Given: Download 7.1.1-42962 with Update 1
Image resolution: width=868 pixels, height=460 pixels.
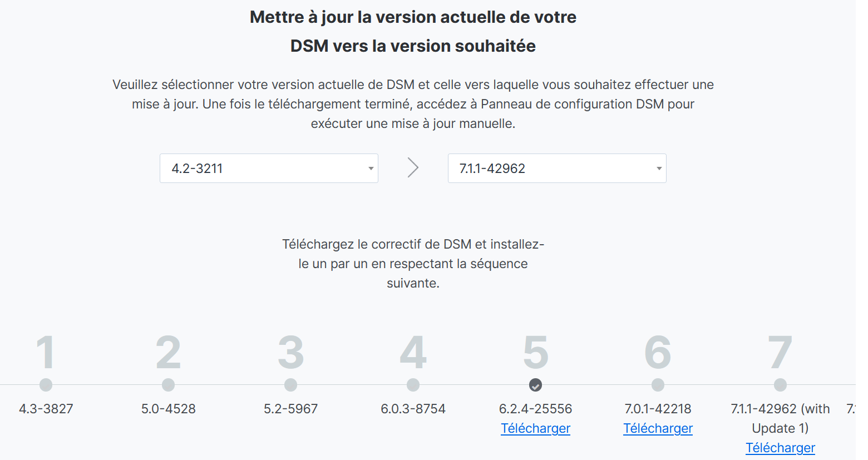Looking at the screenshot, I should (780, 448).
